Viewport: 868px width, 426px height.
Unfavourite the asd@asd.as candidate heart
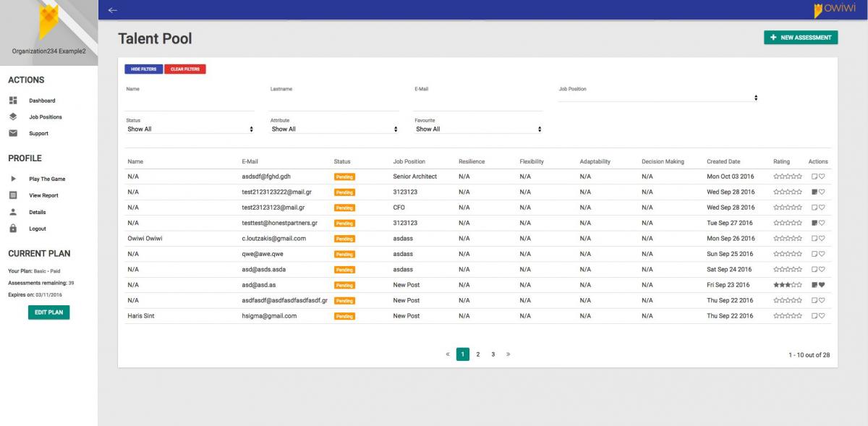coord(822,285)
